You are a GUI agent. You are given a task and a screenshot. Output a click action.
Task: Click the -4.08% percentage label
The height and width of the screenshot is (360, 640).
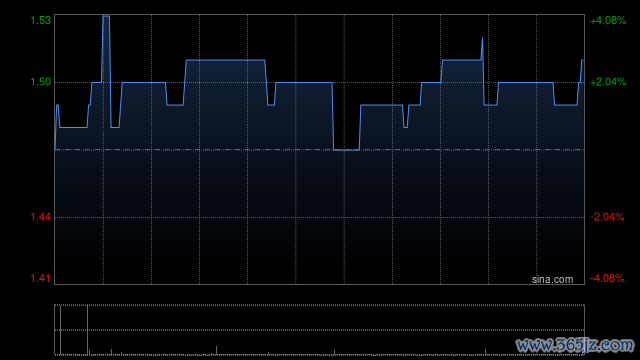click(607, 278)
